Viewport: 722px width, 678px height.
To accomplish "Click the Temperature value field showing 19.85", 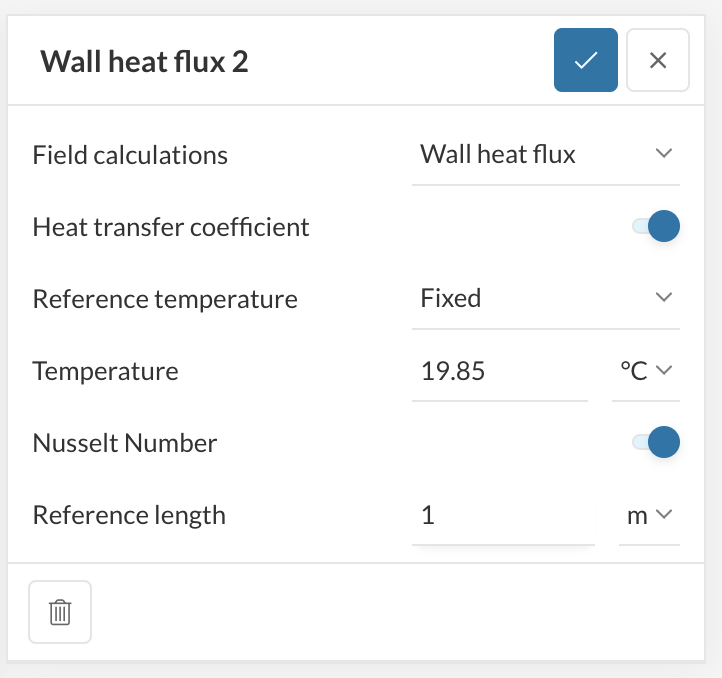I will tap(499, 372).
